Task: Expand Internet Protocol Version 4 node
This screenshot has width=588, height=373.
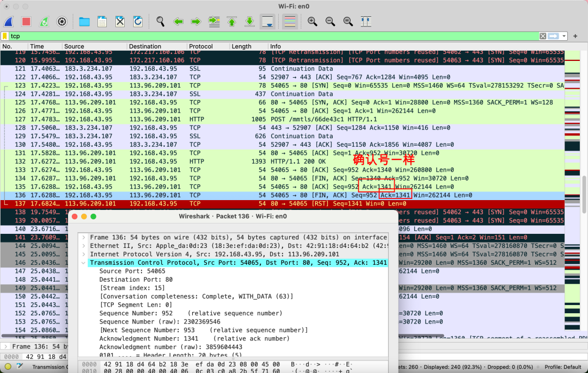Action: point(84,254)
